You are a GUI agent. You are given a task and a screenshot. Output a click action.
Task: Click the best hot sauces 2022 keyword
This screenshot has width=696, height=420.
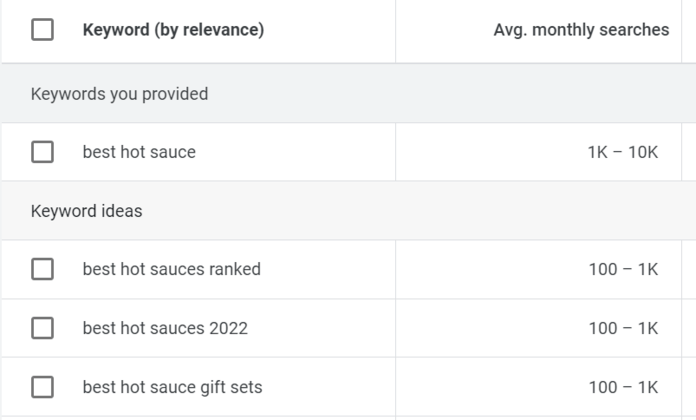tap(165, 328)
